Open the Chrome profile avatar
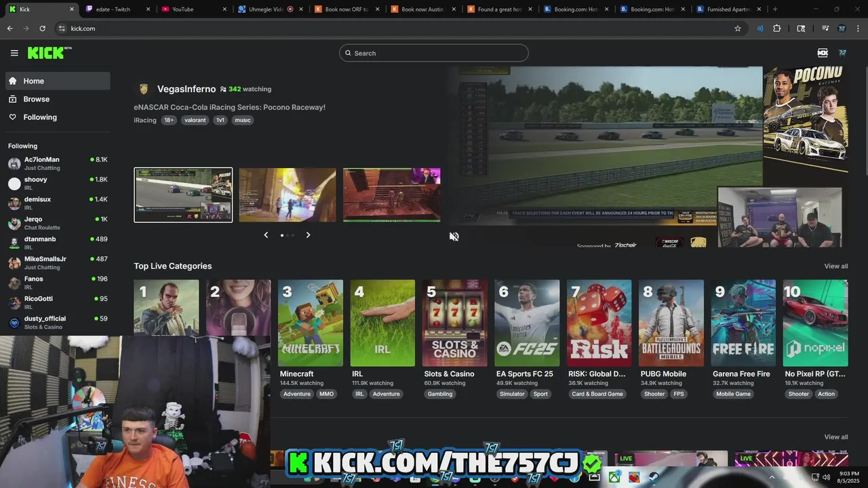 point(842,28)
